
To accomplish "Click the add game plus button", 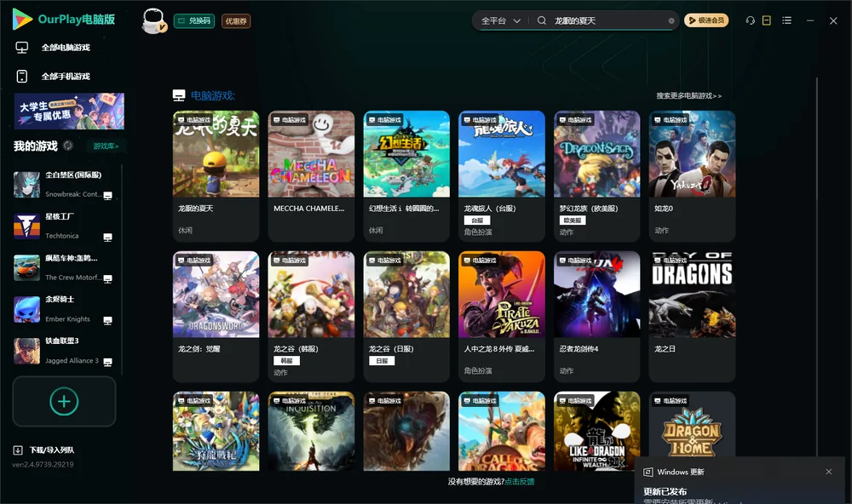I will (64, 401).
